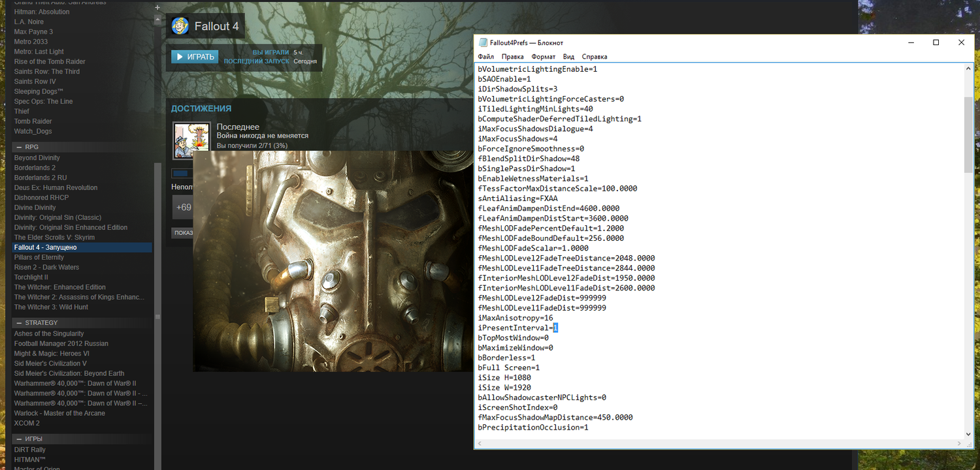The width and height of the screenshot is (980, 470).
Task: Select Fallout 4 - Запущено in library
Action: click(82, 247)
